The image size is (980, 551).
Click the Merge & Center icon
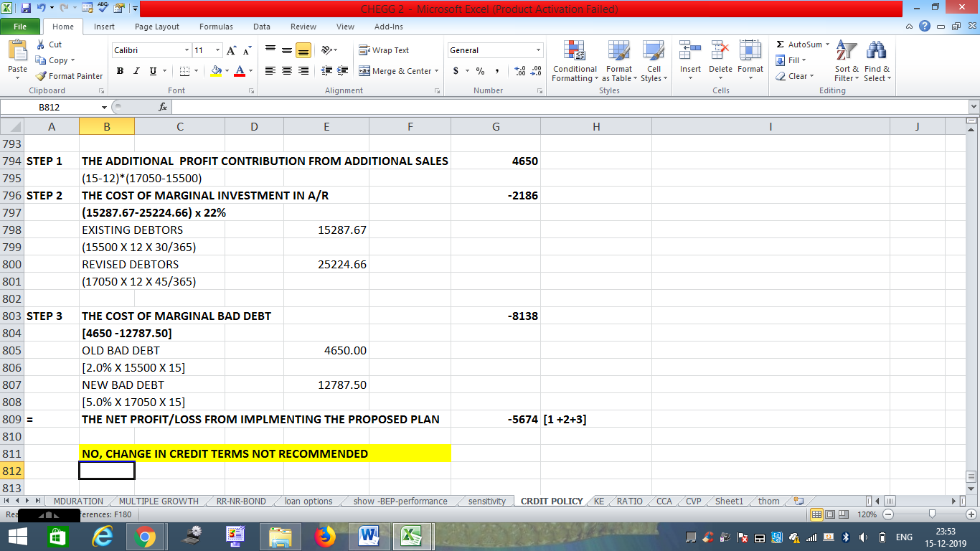(364, 71)
